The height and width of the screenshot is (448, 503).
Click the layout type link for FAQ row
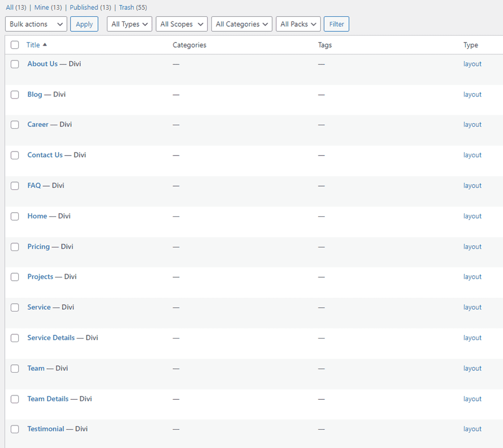(472, 185)
